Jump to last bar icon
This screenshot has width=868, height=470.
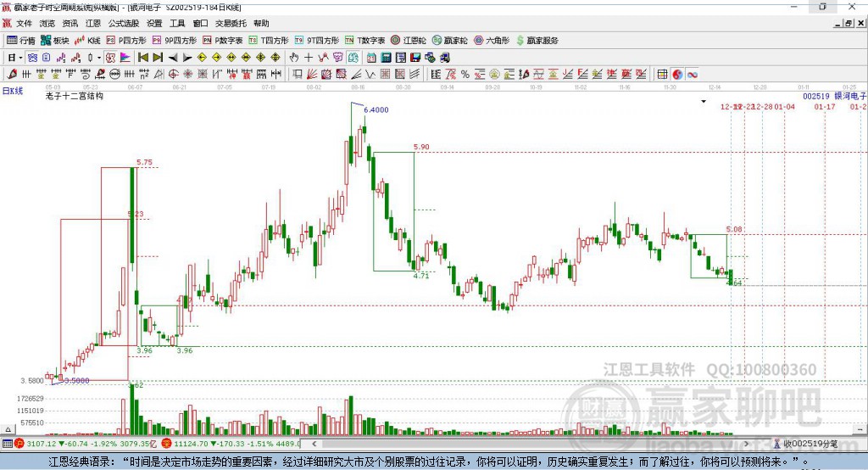pos(158,58)
